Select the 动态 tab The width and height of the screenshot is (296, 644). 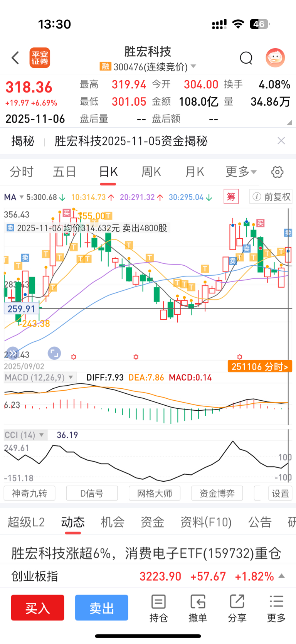[73, 522]
